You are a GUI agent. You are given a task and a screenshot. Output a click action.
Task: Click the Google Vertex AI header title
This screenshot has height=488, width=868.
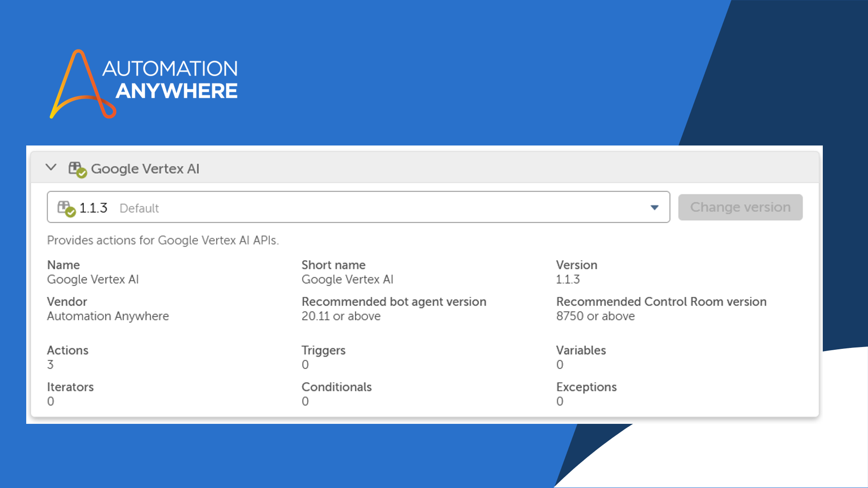pyautogui.click(x=145, y=169)
